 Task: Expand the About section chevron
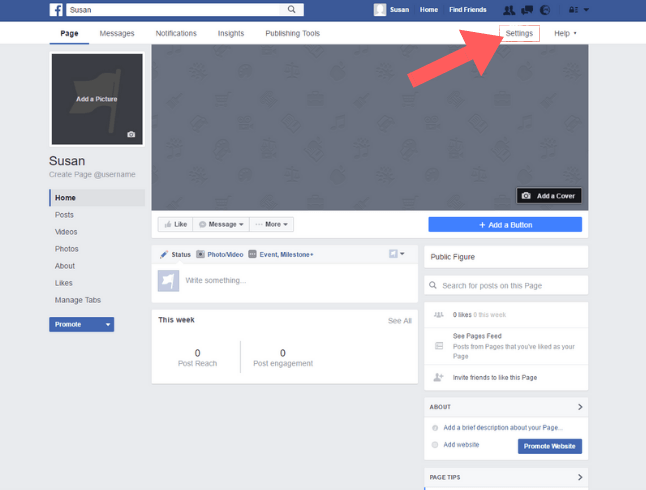pos(580,407)
